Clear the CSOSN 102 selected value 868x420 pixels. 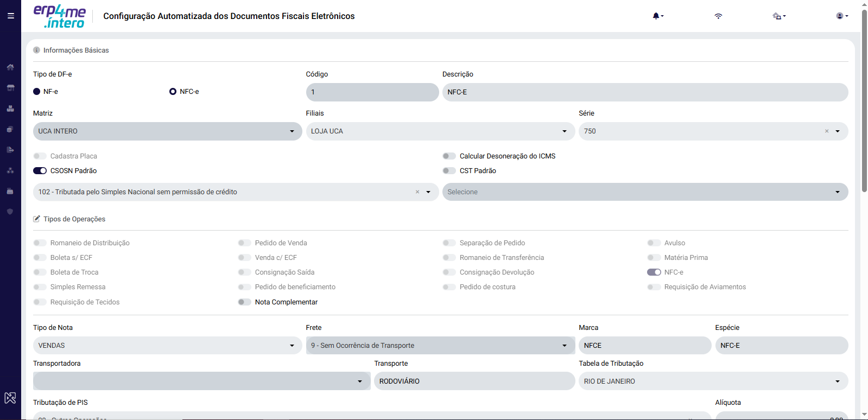417,192
